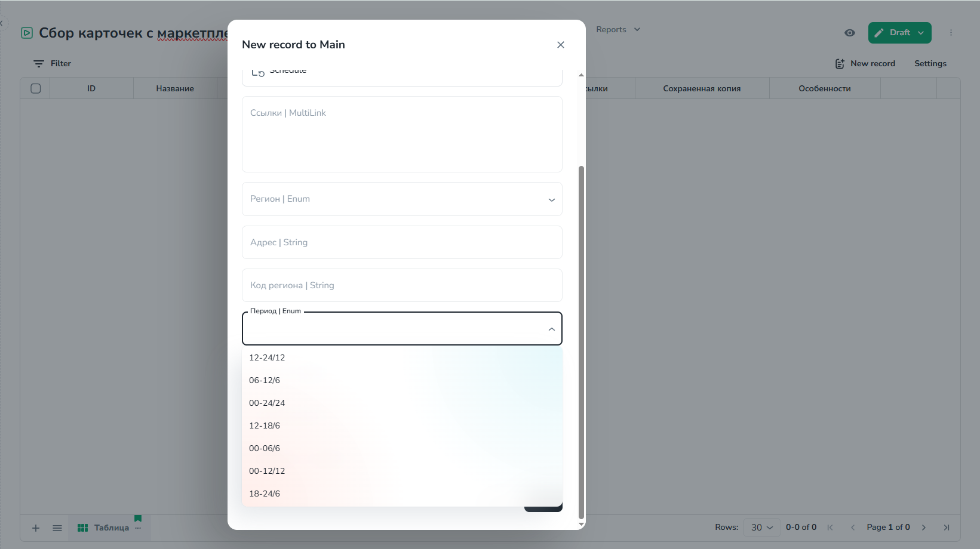Click the eye preview icon
The image size is (980, 549).
click(x=849, y=33)
